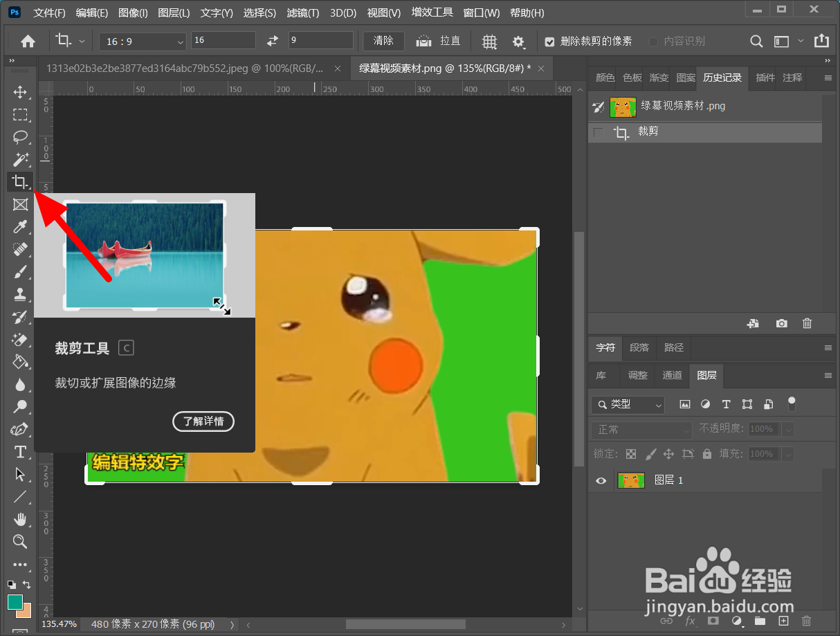This screenshot has width=840, height=636.
Task: Toggle Content-Aware checkbox
Action: [x=654, y=42]
